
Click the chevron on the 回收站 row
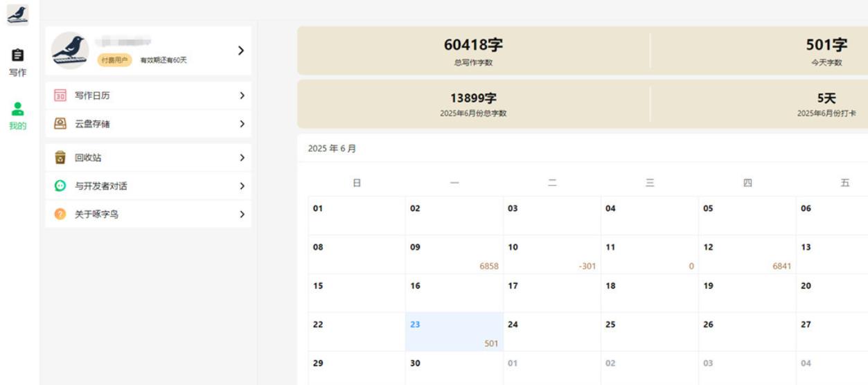pos(242,158)
